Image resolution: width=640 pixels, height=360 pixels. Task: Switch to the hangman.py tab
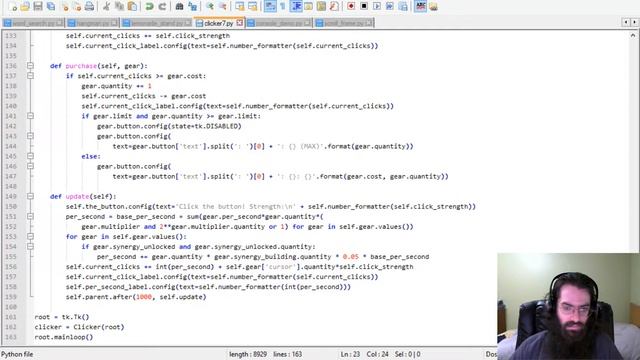click(x=93, y=23)
